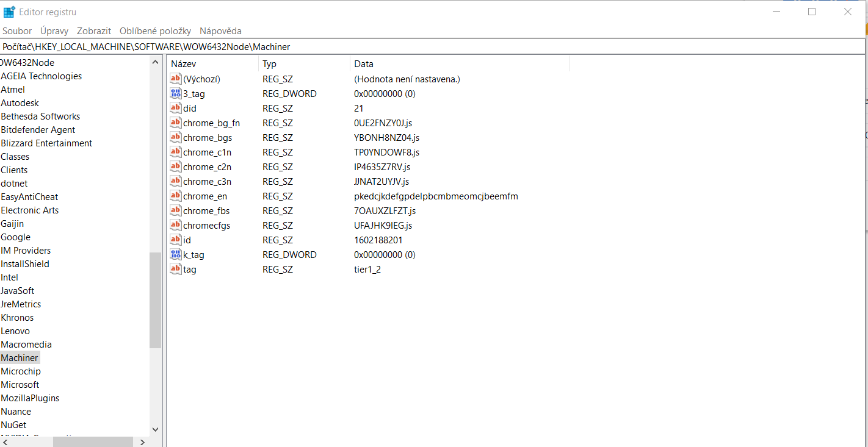This screenshot has width=868, height=447.
Task: Click the string icon beside chrome_bgs
Action: pos(176,137)
